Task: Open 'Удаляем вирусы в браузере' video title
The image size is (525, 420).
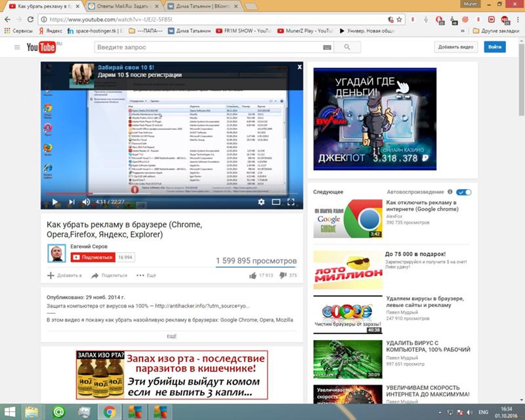Action: (425, 302)
